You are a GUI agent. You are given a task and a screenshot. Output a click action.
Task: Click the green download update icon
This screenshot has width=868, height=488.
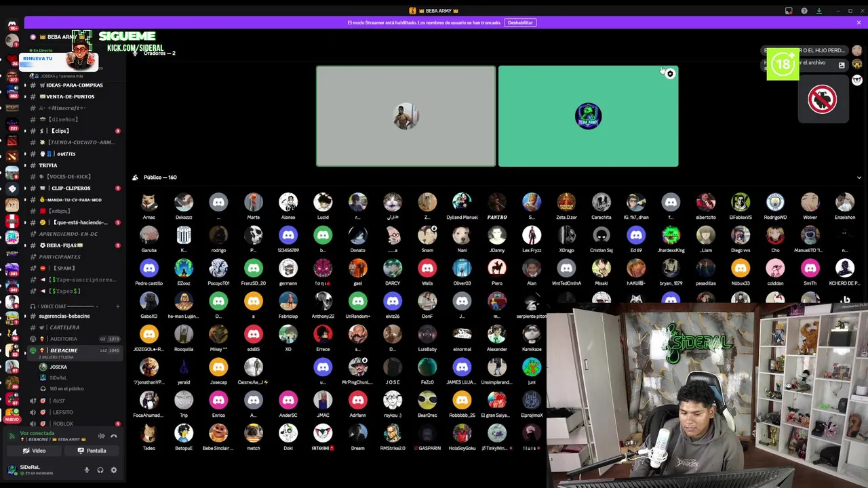pyautogui.click(x=818, y=11)
